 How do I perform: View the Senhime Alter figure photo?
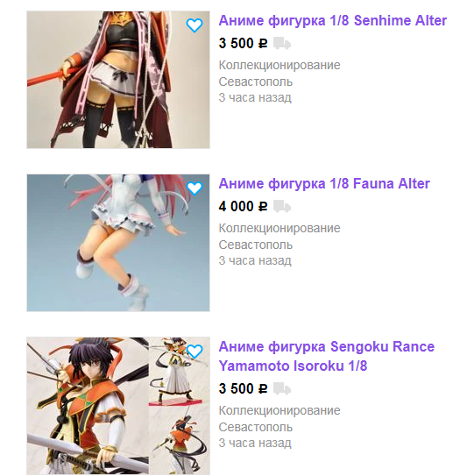point(118,80)
